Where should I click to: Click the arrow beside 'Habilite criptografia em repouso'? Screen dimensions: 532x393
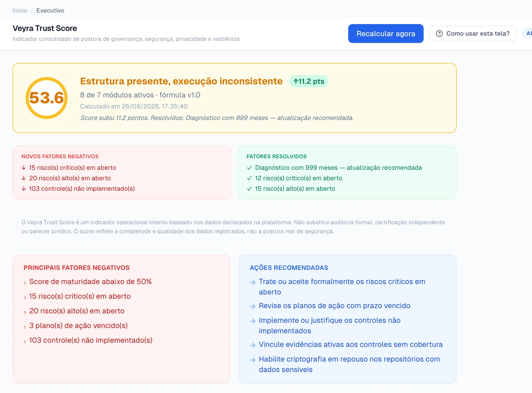tap(253, 360)
